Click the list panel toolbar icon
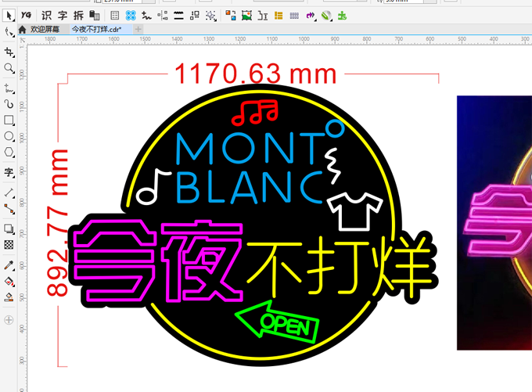The height and width of the screenshot is (392, 532). pyautogui.click(x=115, y=16)
